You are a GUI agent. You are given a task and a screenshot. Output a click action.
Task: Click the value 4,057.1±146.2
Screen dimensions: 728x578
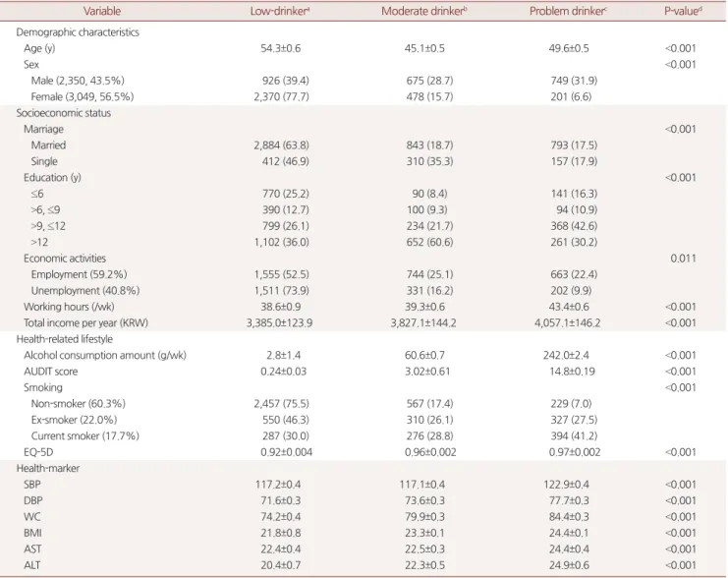click(567, 323)
